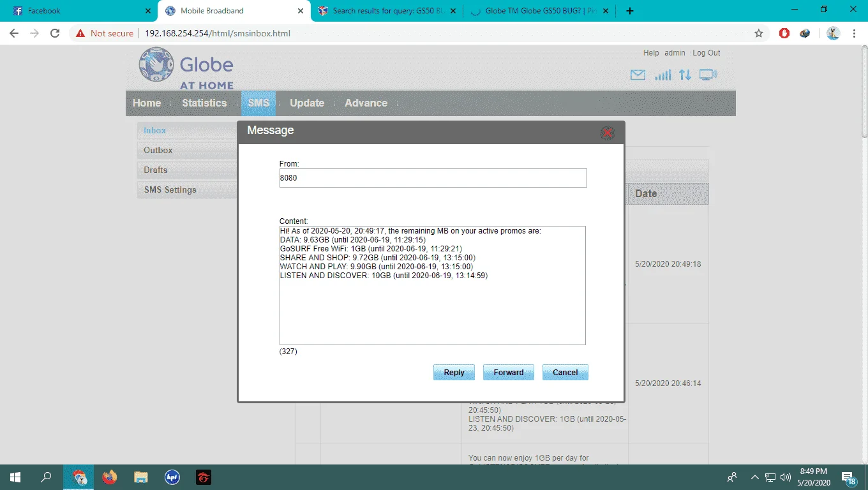868x490 pixels.
Task: Click the connected devices monitor icon
Action: (708, 75)
